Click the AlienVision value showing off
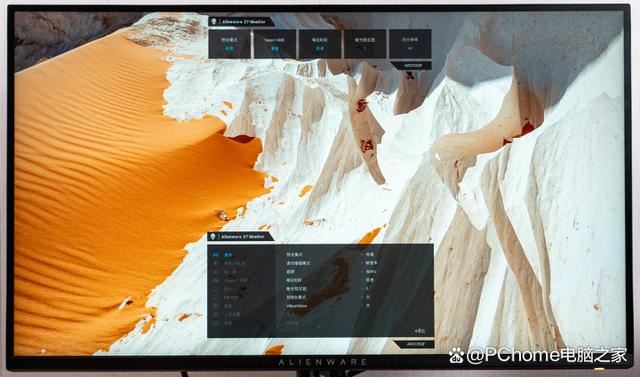Viewport: 640px width, 377px height. [x=368, y=306]
